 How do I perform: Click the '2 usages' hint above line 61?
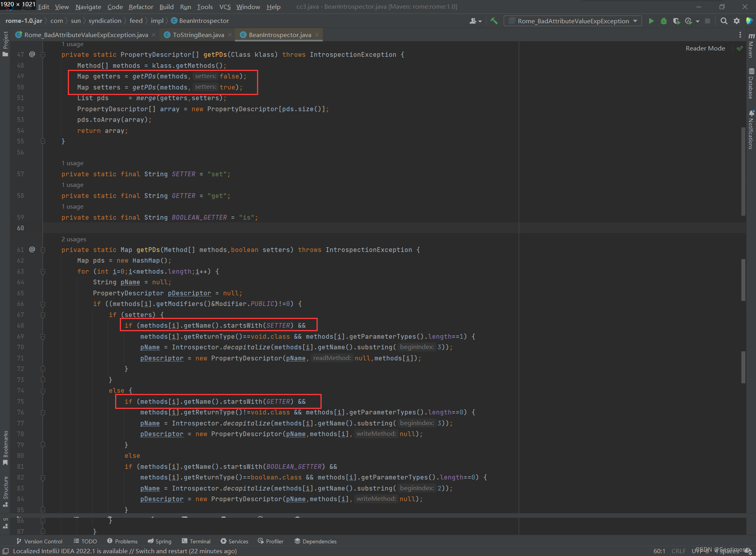(74, 239)
